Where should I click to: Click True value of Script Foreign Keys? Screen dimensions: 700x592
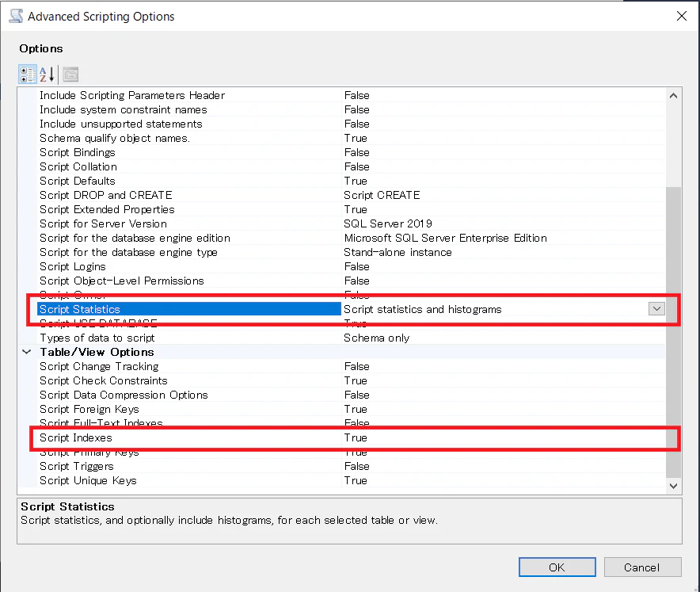[x=356, y=409]
